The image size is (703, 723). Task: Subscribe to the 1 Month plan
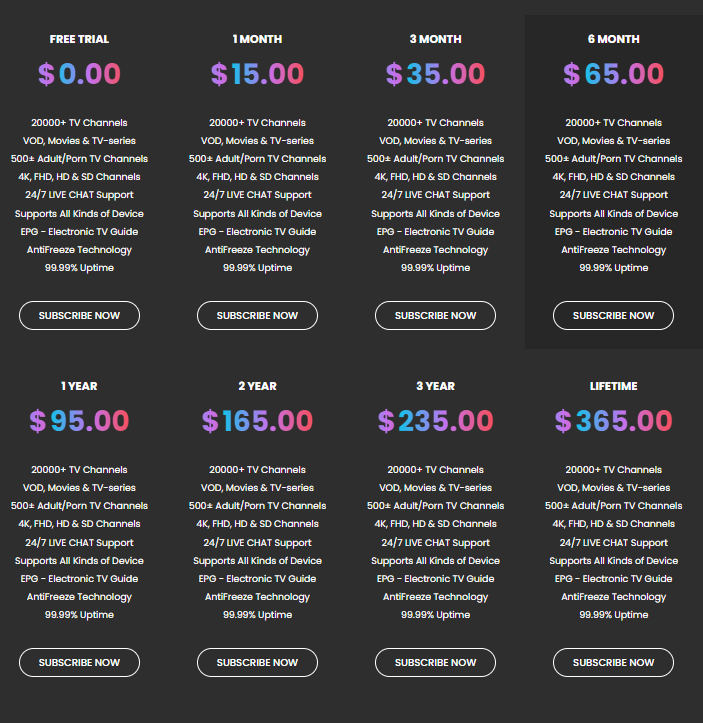coord(257,315)
